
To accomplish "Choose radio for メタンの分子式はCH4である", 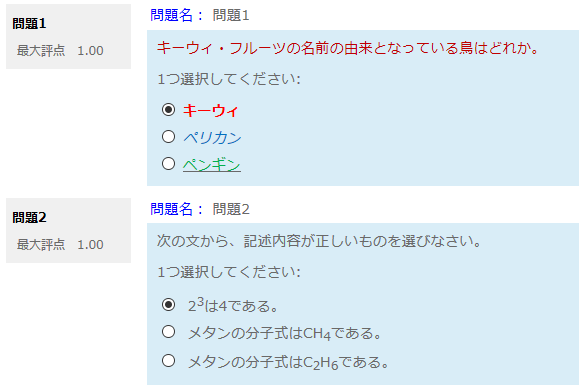I will pyautogui.click(x=168, y=332).
